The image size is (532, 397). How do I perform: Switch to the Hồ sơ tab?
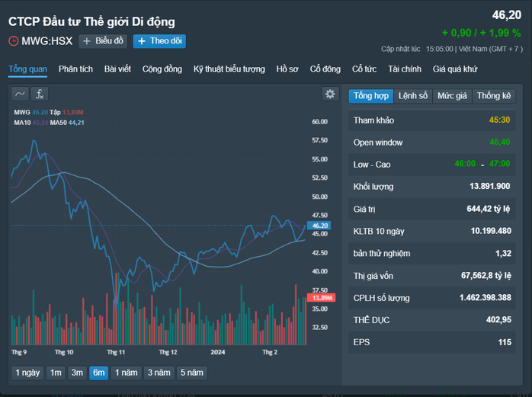[x=287, y=69]
